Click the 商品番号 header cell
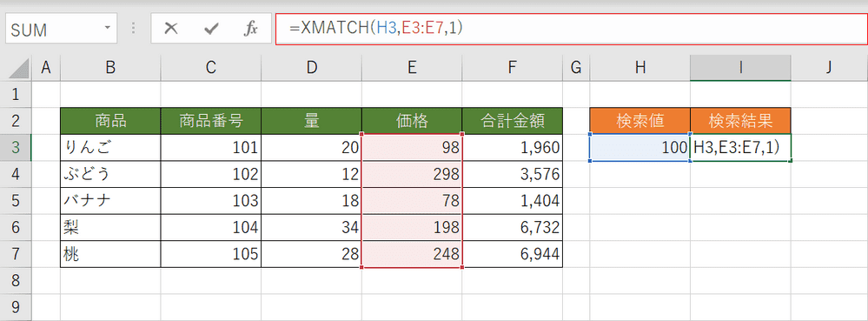Screen dimensions: 868x321 coord(211,121)
